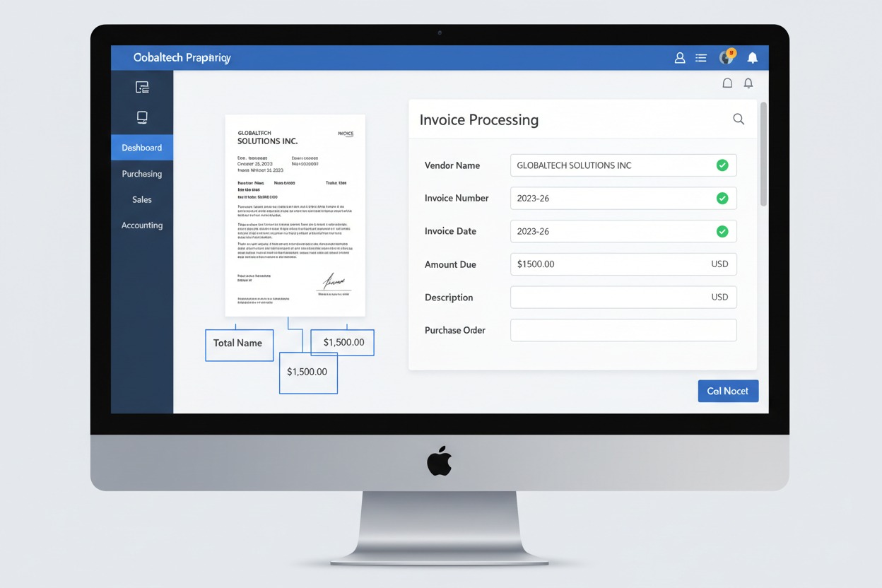Click into the Invoice Number field
The height and width of the screenshot is (588, 882).
click(x=623, y=199)
